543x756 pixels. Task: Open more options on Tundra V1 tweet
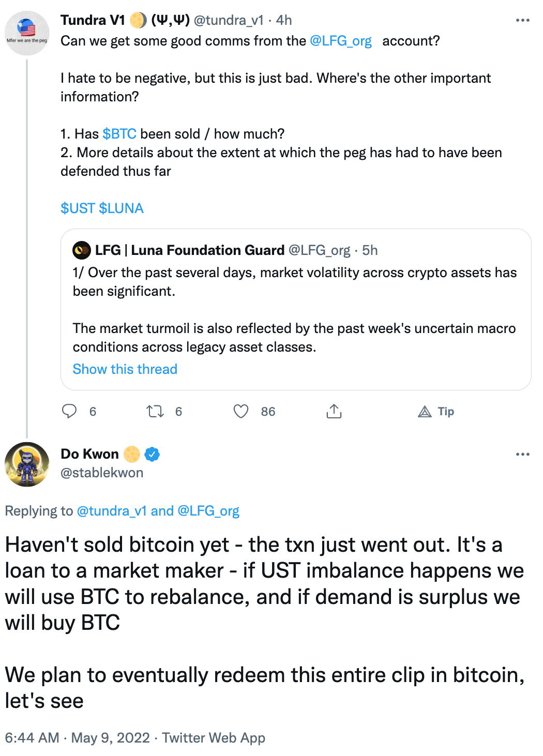click(x=522, y=20)
